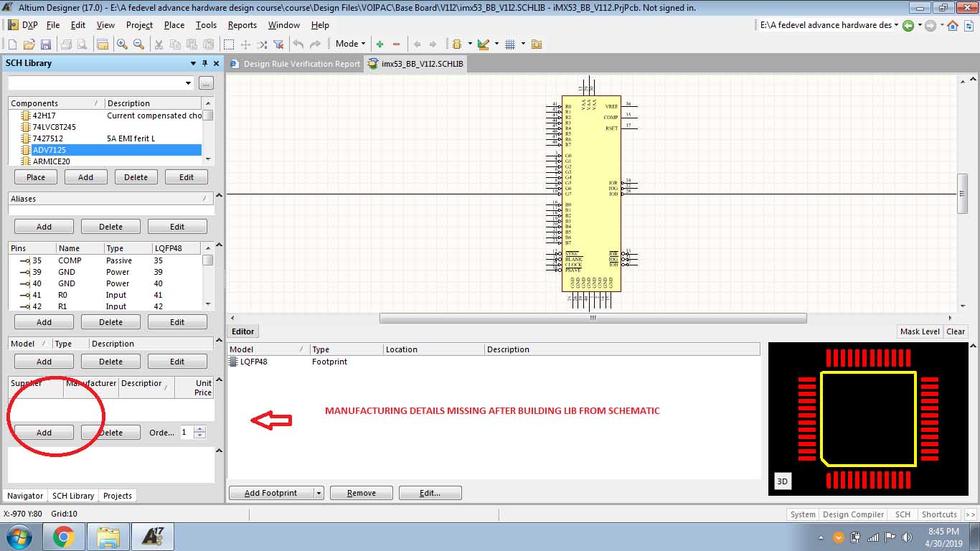Click the Place button under Components list
The width and height of the screenshot is (980, 551).
click(x=36, y=177)
